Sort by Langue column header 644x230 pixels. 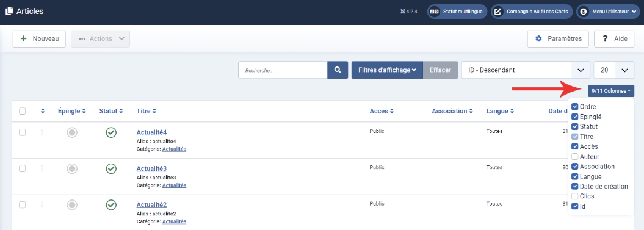tap(501, 111)
